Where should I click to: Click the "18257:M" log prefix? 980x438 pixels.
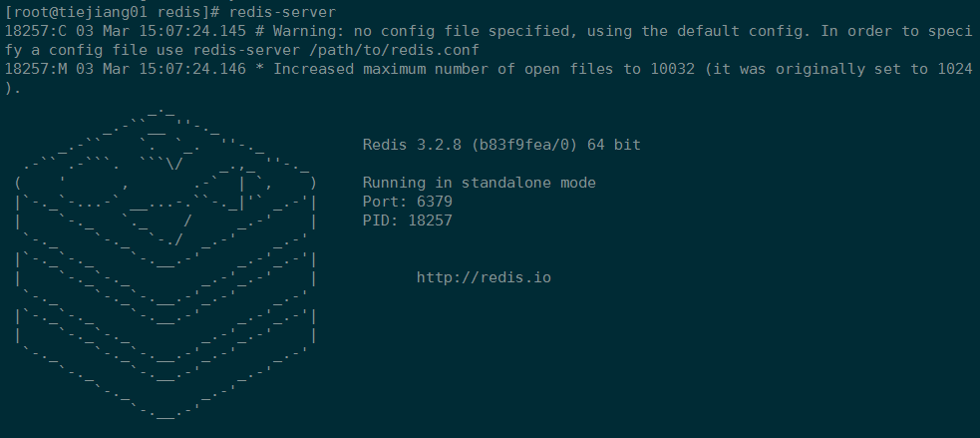[x=36, y=69]
